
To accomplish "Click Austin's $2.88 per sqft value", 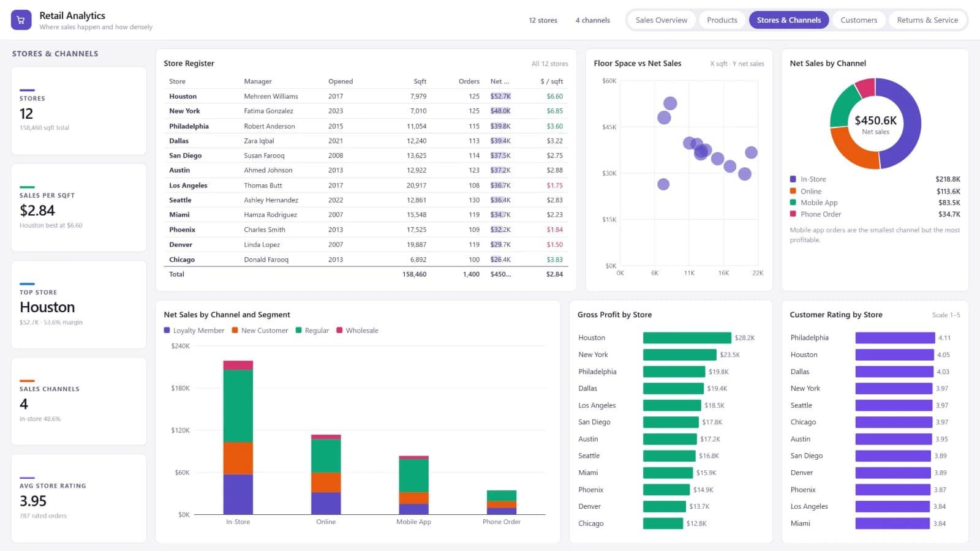I will (555, 170).
